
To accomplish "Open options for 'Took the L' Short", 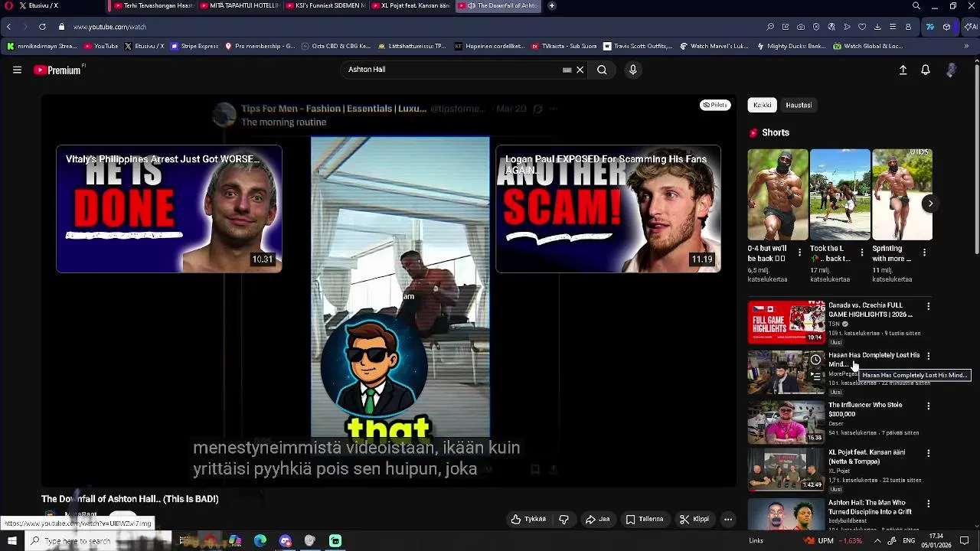I will click(x=862, y=252).
